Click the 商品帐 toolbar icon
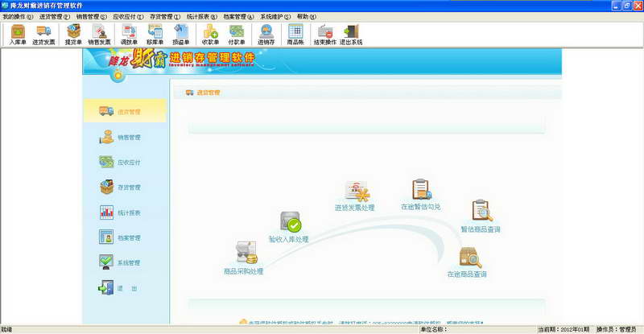 295,35
